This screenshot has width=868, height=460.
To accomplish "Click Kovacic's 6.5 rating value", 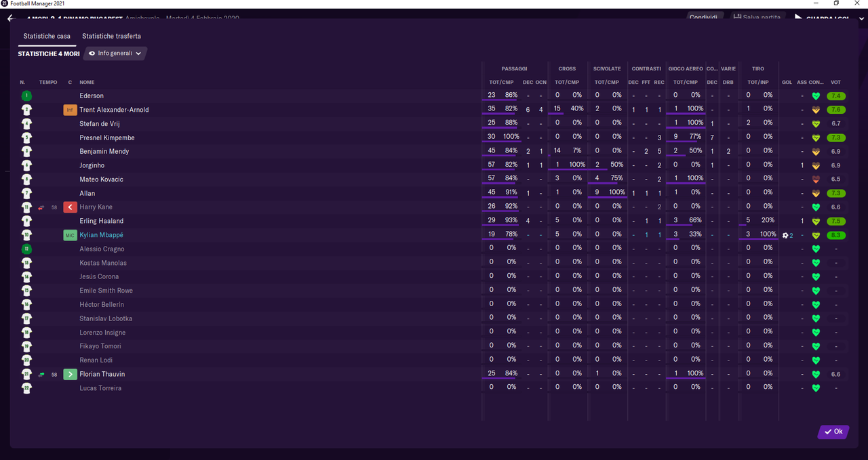I will 835,180.
